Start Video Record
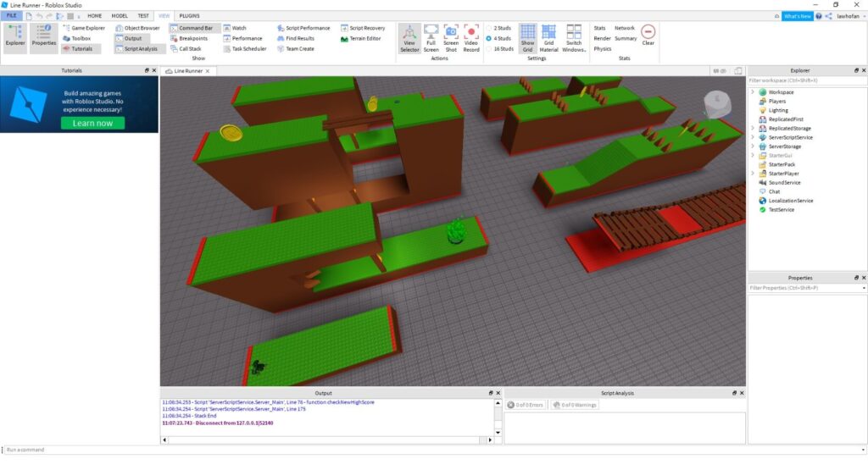Screen dimensions: 868x470 point(471,38)
